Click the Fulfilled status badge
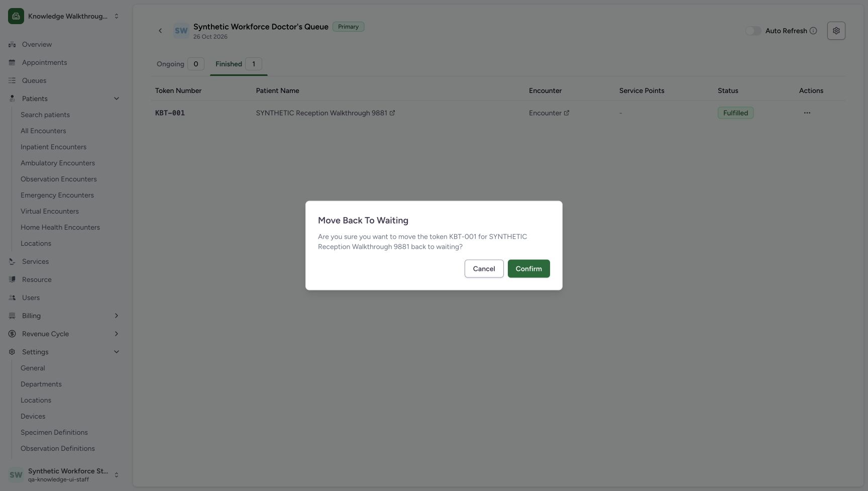 735,113
